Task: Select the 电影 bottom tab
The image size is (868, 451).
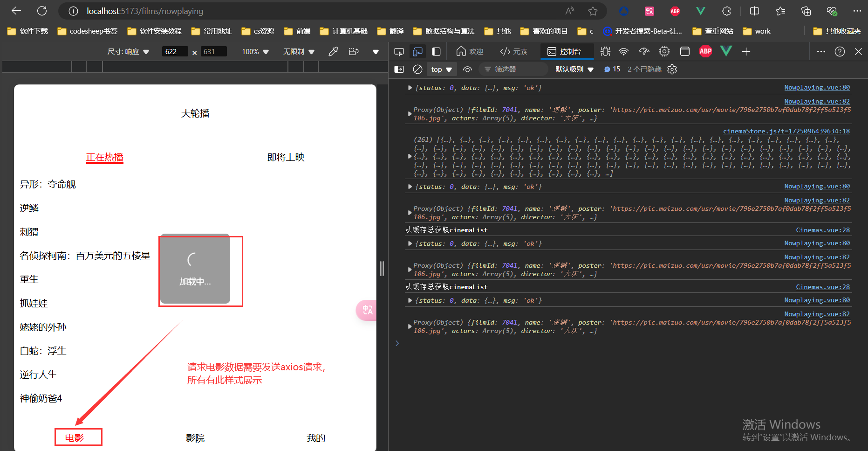Action: click(75, 438)
